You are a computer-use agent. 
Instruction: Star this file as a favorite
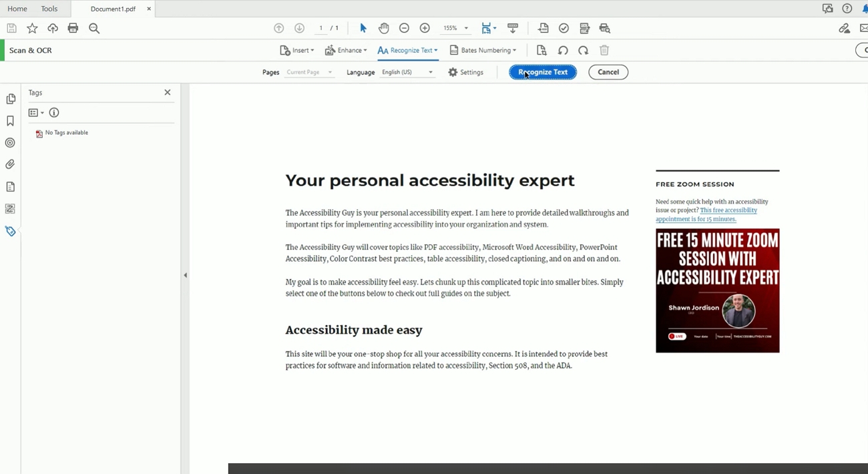[x=32, y=28]
